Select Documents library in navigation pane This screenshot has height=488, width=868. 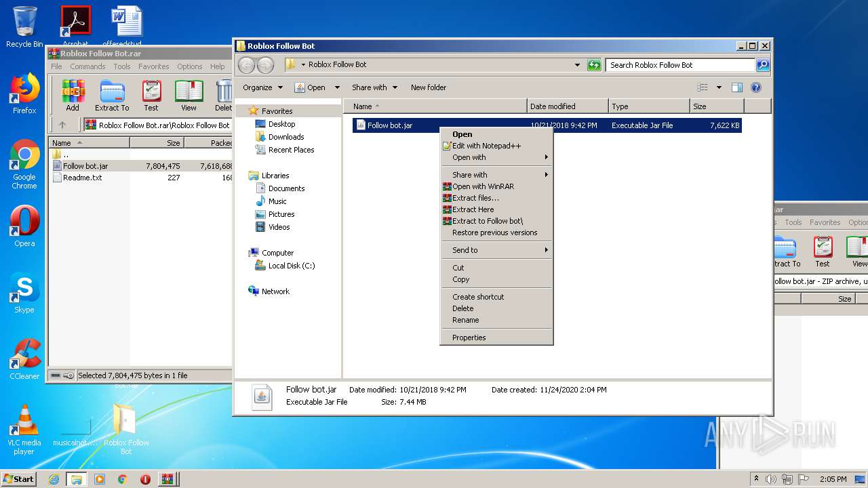point(280,188)
